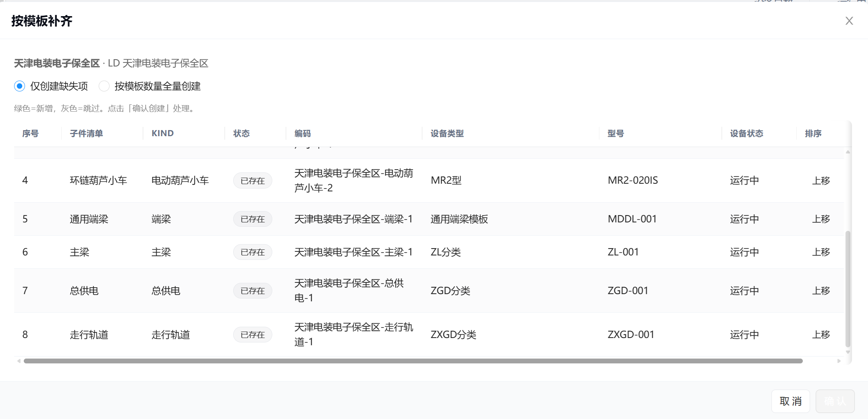Click the 确认 button

coord(835,401)
